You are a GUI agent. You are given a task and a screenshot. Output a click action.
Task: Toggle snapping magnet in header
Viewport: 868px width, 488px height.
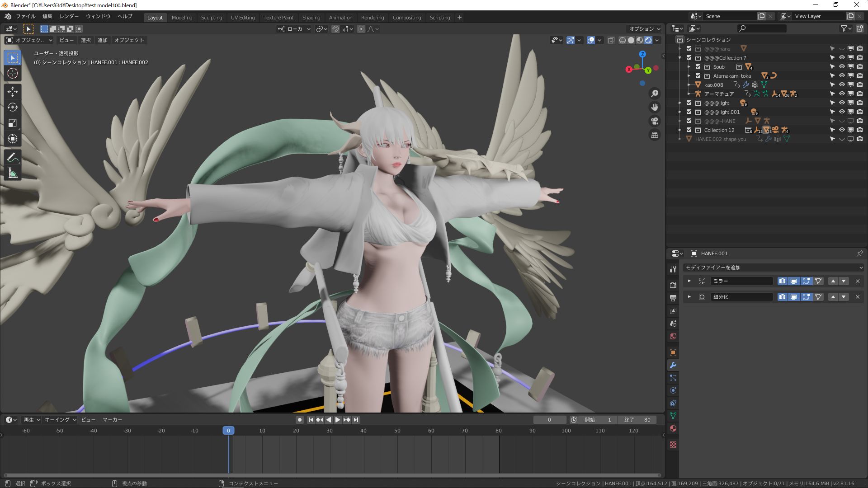click(x=335, y=29)
